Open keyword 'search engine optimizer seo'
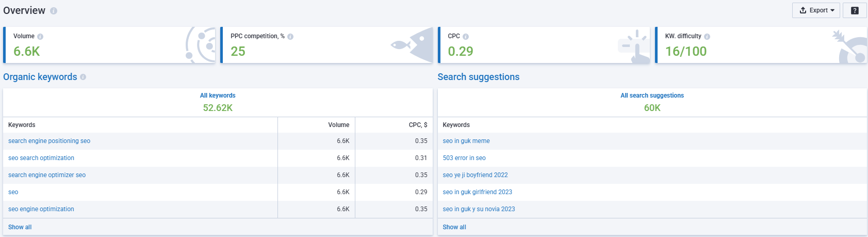Screen dimensions: 868x237 tap(47, 175)
